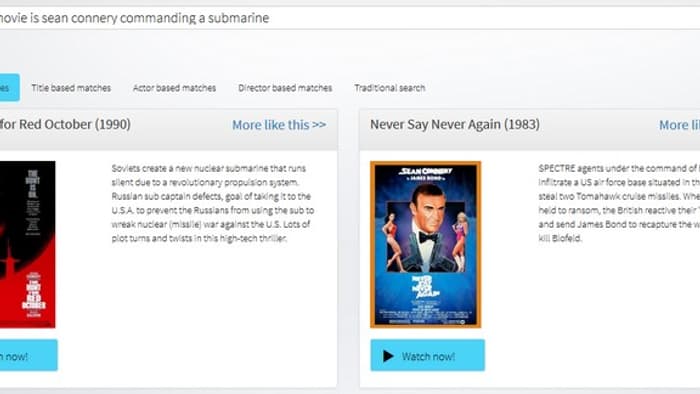Click the Red October plot description text
The width and height of the screenshot is (700, 394).
point(212,203)
